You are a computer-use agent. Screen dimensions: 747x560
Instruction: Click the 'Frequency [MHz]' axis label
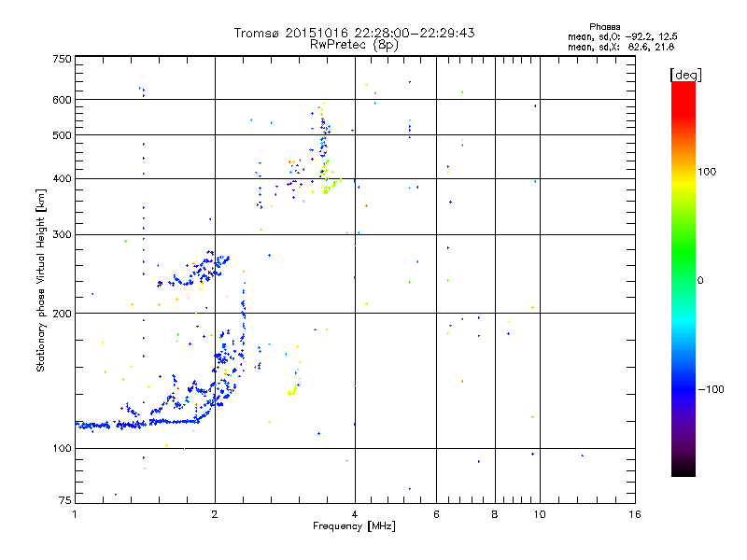pyautogui.click(x=354, y=526)
